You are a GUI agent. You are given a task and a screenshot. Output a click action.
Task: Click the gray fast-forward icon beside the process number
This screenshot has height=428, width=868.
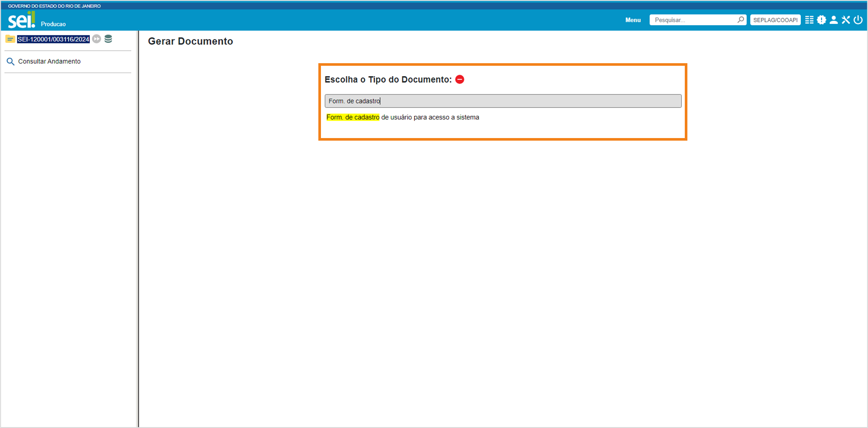click(97, 39)
